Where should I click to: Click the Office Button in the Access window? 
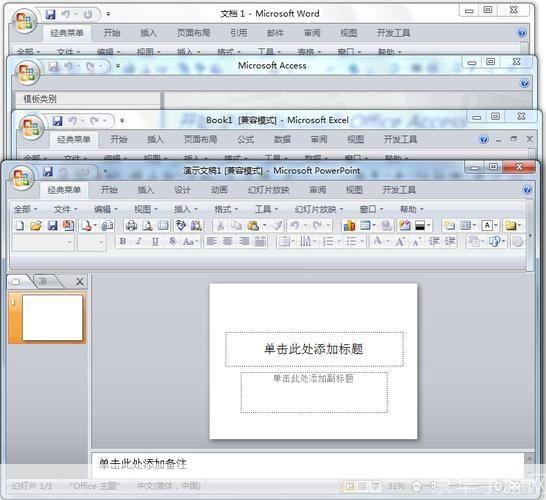pyautogui.click(x=27, y=72)
